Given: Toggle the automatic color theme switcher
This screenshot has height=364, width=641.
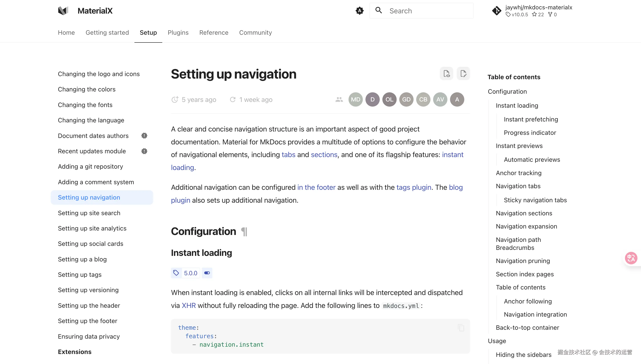Looking at the screenshot, I should tap(359, 11).
